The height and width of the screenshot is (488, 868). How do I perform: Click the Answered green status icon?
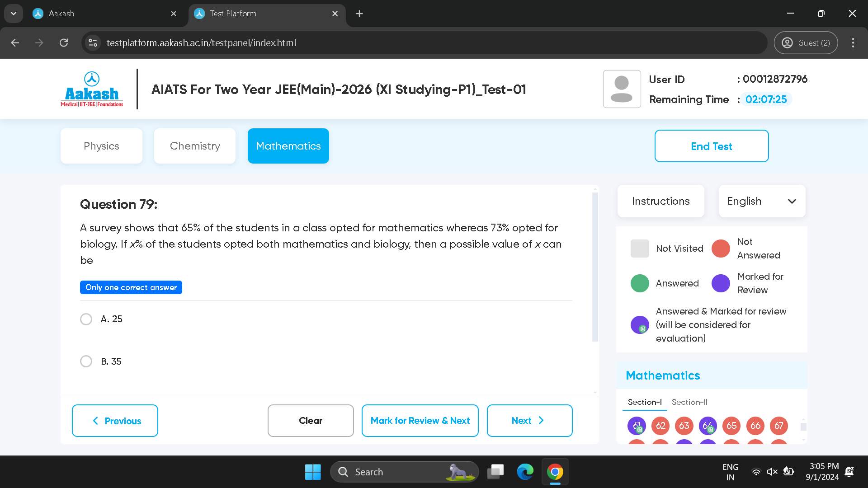pos(640,283)
